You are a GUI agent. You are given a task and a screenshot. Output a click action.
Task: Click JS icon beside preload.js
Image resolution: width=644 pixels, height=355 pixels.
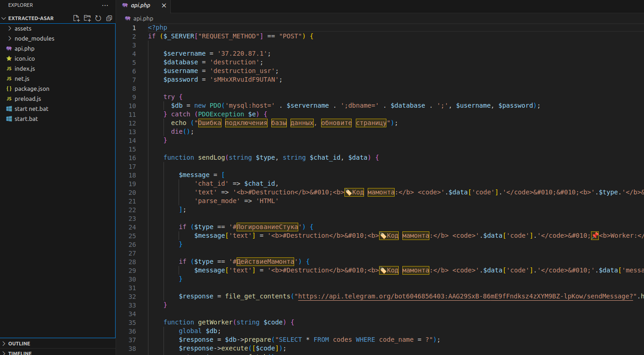coord(9,99)
